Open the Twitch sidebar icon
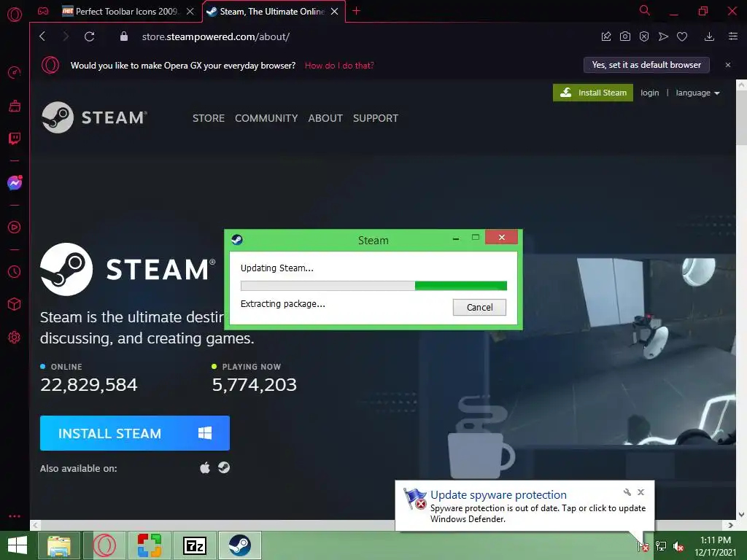 tap(15, 139)
